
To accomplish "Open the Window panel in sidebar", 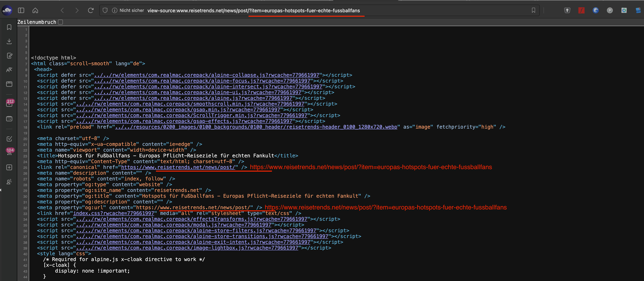I will tap(9, 84).
